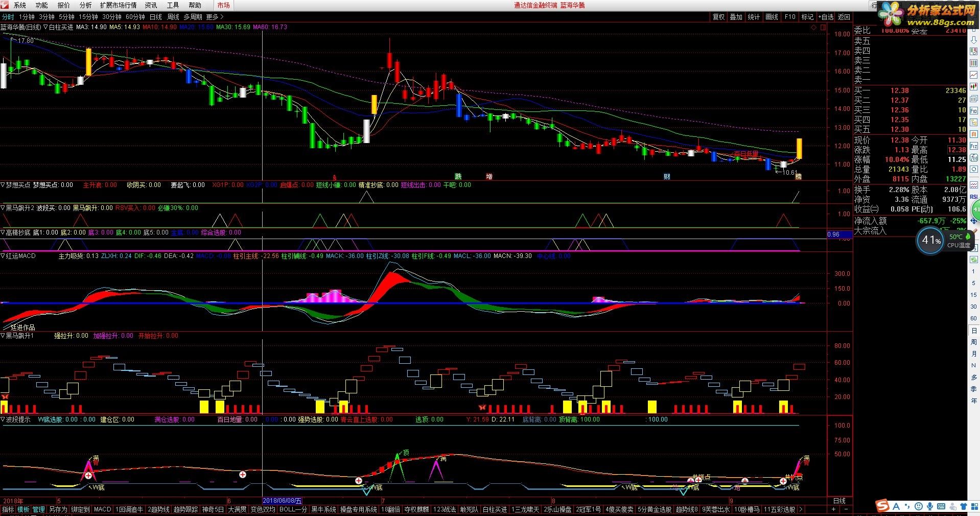The height and width of the screenshot is (516, 980).
Task: Click the down-arrow icon in right sidebar
Action: click(x=974, y=40)
